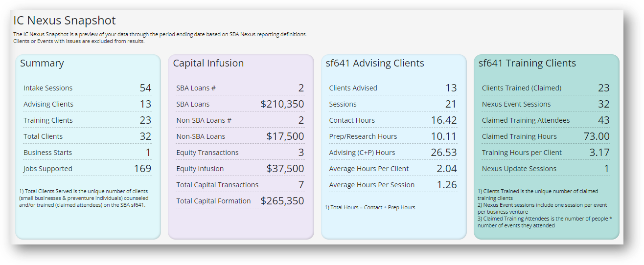
Task: Click the Equity Transactions row label
Action: [x=207, y=153]
